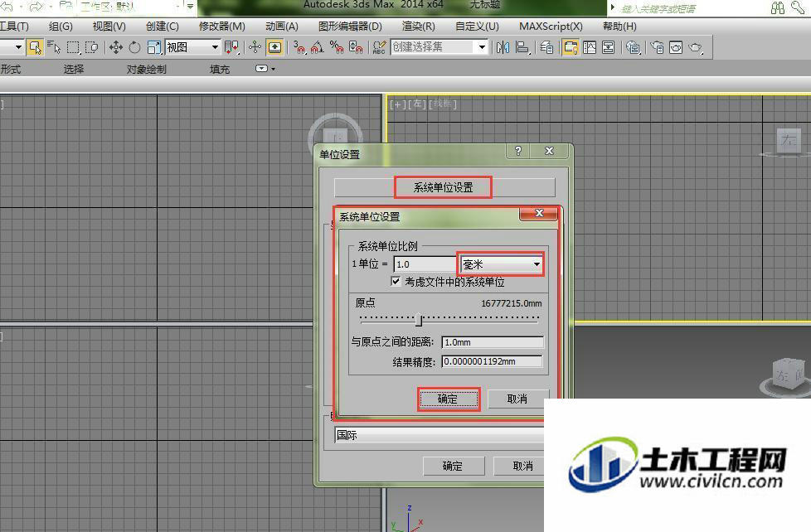The width and height of the screenshot is (811, 532).
Task: Open the 组(G) menu
Action: point(61,27)
